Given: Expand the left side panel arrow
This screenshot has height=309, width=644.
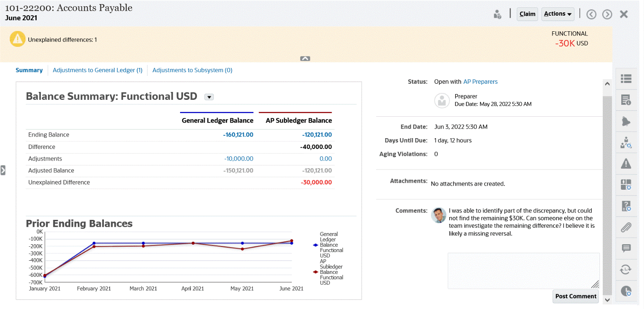Looking at the screenshot, I should (3, 170).
